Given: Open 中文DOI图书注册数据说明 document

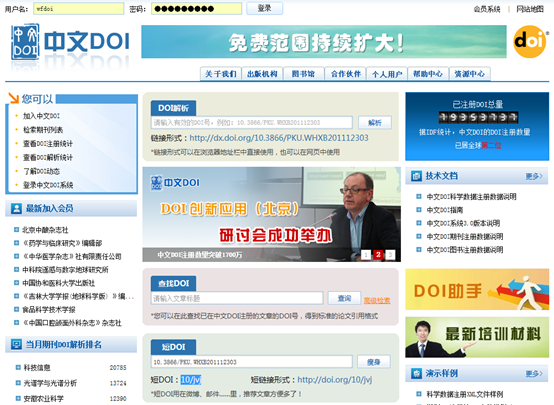Looking at the screenshot, I should (x=465, y=250).
